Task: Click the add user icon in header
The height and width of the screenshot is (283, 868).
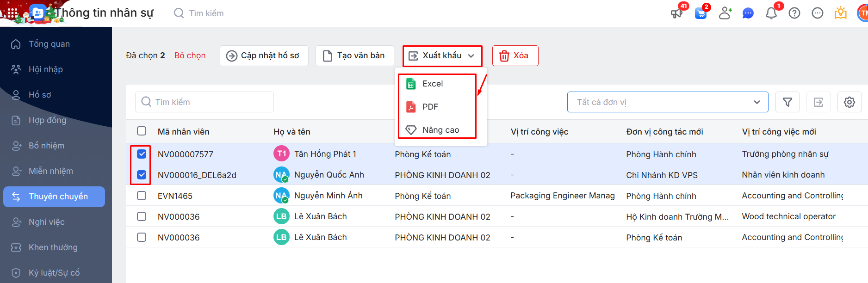Action: [725, 13]
